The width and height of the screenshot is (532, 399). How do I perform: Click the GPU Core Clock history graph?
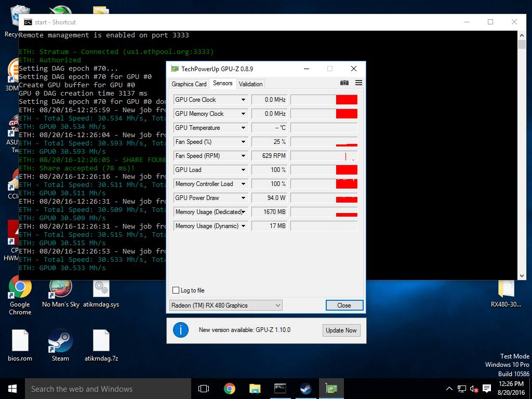point(324,100)
